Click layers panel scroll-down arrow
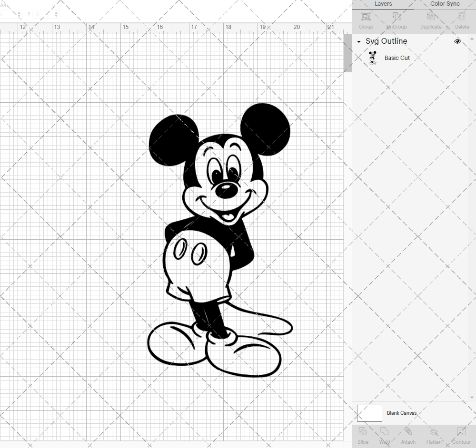Viewport: 476px width, 448px height. click(x=472, y=398)
